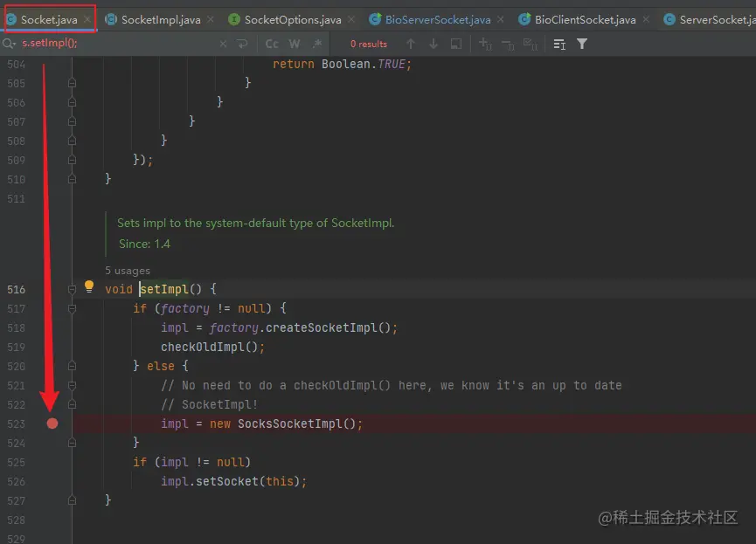The width and height of the screenshot is (756, 544).
Task: Switch to the Socket.java tab
Action: (x=49, y=20)
